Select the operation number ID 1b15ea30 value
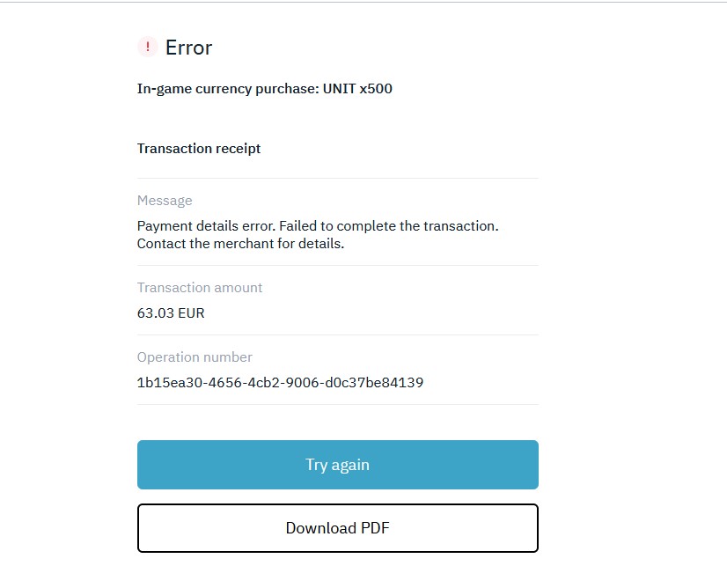This screenshot has width=727, height=588. click(x=280, y=383)
